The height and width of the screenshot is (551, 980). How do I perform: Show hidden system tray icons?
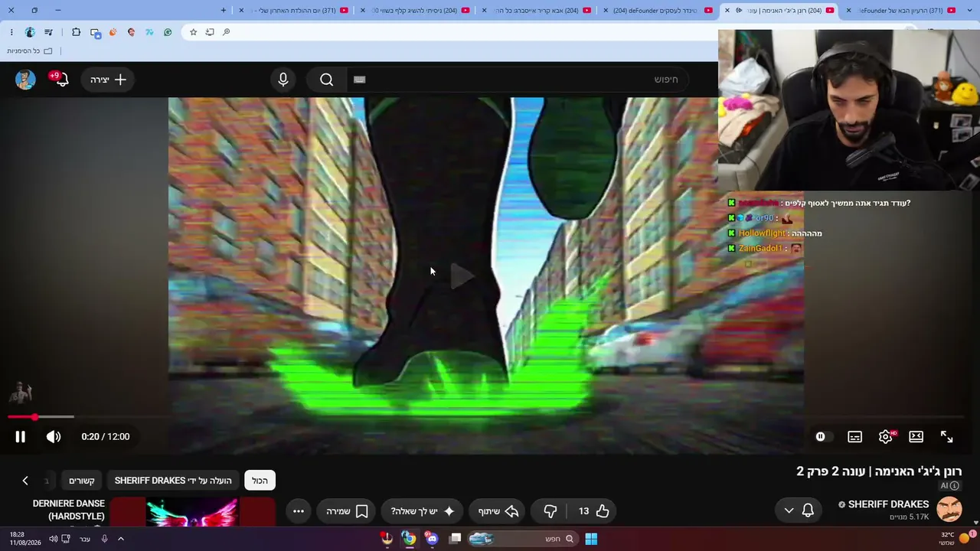coord(121,539)
